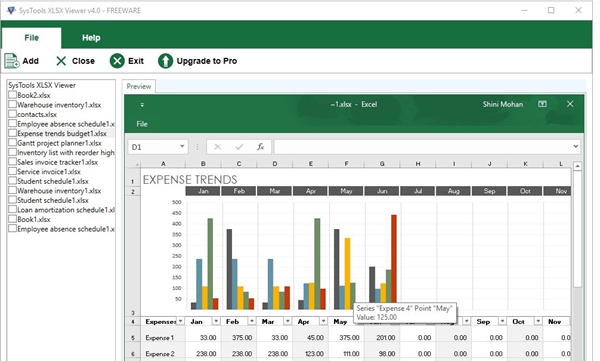Open the Help tab
600x361 pixels.
coord(91,38)
